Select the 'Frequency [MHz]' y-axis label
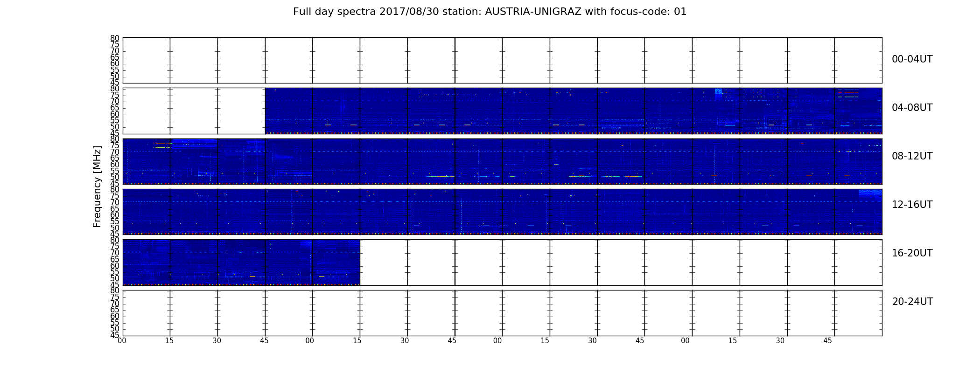Screen dimensions: 980x373 click(x=97, y=186)
